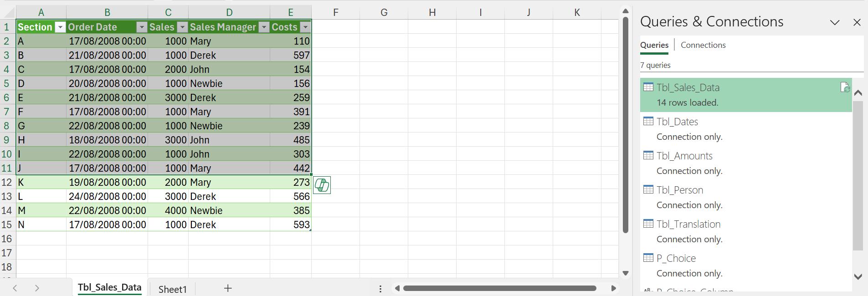Click the sheet tab bar resize handle dots
Viewport: 868px width, 296px height.
pos(380,289)
